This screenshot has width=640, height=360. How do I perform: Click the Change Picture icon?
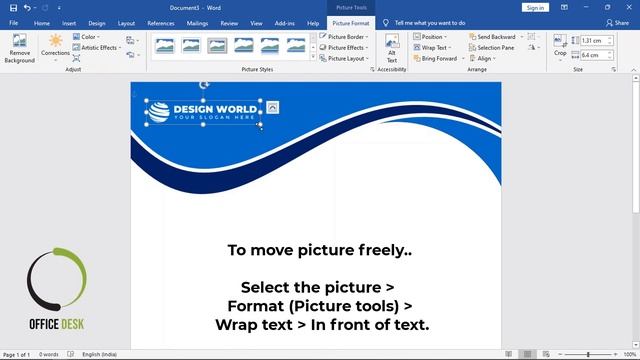tap(130, 40)
